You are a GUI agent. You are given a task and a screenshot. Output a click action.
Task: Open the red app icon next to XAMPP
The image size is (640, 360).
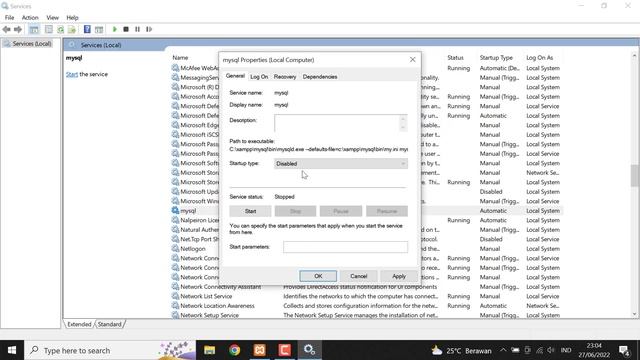pos(284,350)
